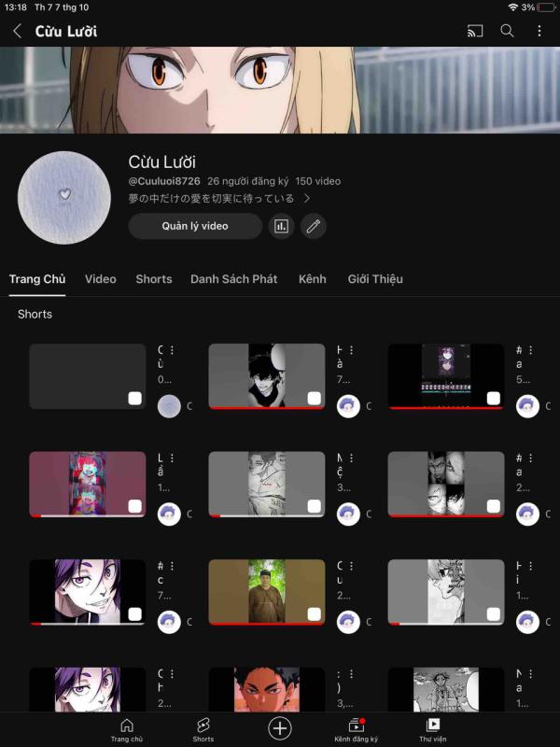
Task: Open options for blond manga profile video
Action: point(530,566)
